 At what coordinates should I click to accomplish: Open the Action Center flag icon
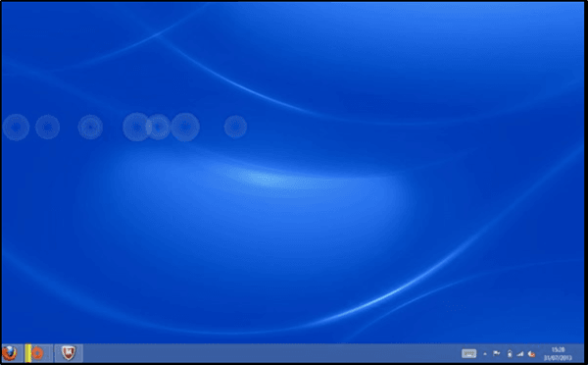[497, 353]
